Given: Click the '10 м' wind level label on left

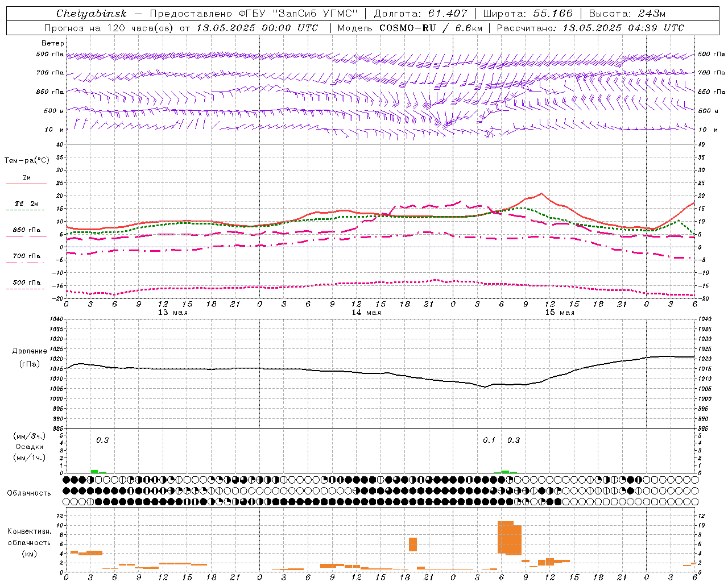Looking at the screenshot, I should 54,130.
